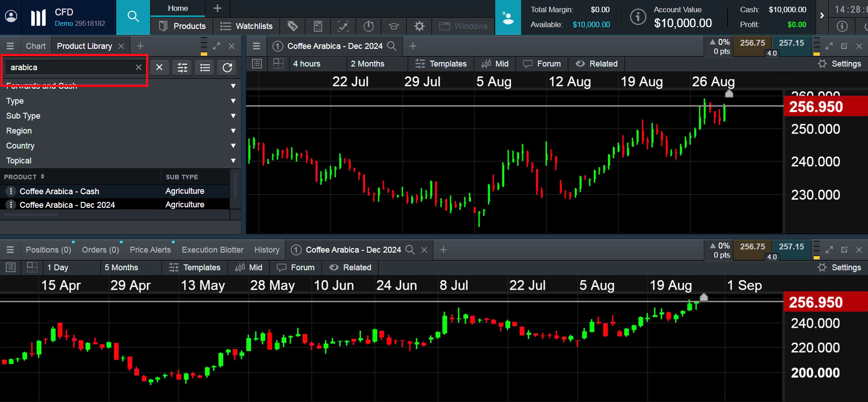Open the price tag icon in main toolbar

(293, 26)
